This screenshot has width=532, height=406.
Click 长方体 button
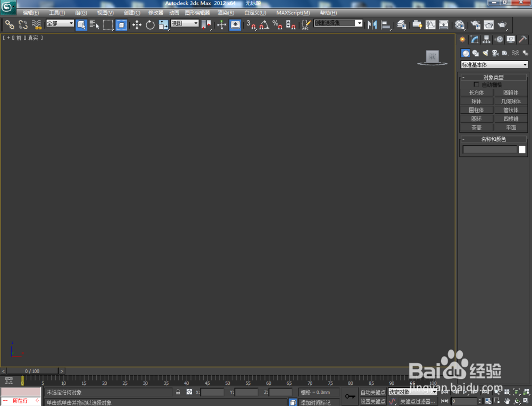[x=476, y=92]
